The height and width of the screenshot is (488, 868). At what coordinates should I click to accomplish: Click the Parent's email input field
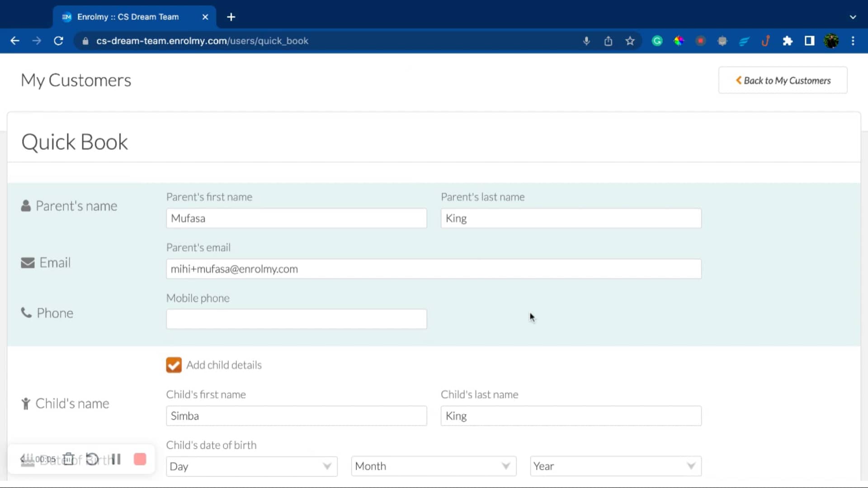[x=433, y=269]
